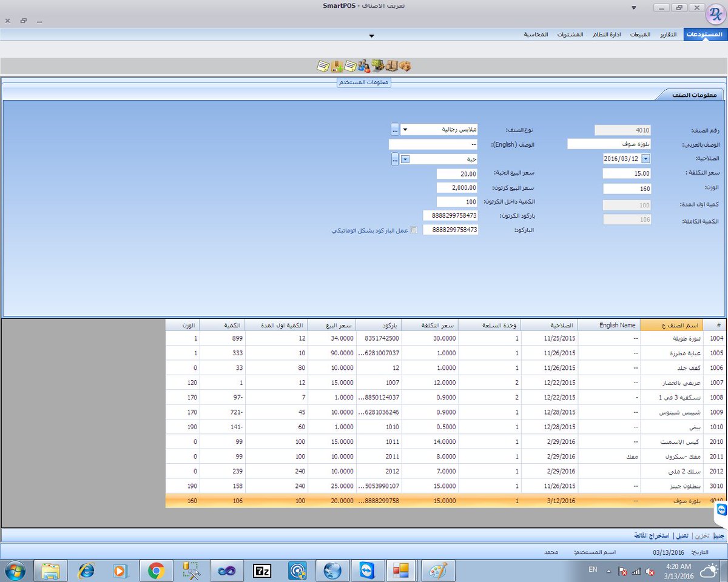Image resolution: width=728 pixels, height=582 pixels.
Task: Open the title bar dropdown arrow
Action: 634,8
